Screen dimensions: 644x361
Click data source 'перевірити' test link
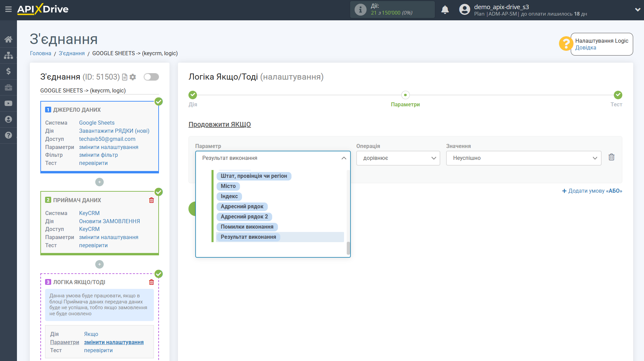[93, 163]
